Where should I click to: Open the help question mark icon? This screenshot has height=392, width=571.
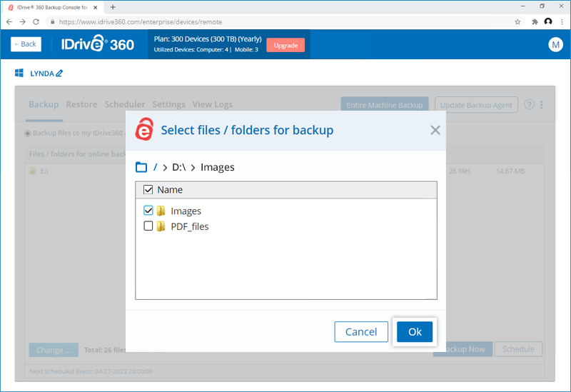tap(529, 104)
